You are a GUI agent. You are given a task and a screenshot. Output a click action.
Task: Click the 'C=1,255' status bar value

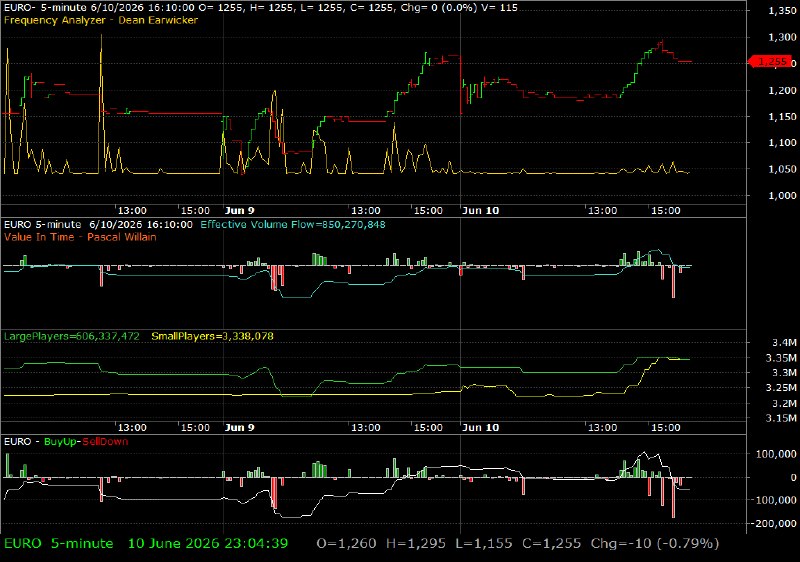point(552,544)
